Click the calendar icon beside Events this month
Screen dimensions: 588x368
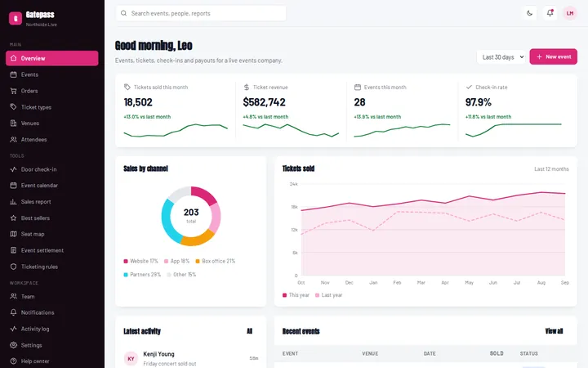(x=358, y=88)
